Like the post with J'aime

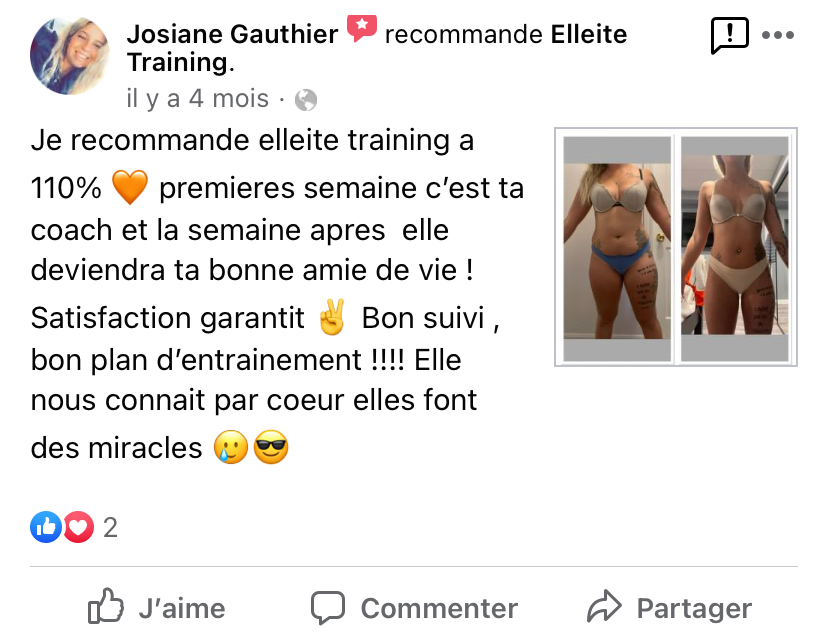click(x=157, y=607)
